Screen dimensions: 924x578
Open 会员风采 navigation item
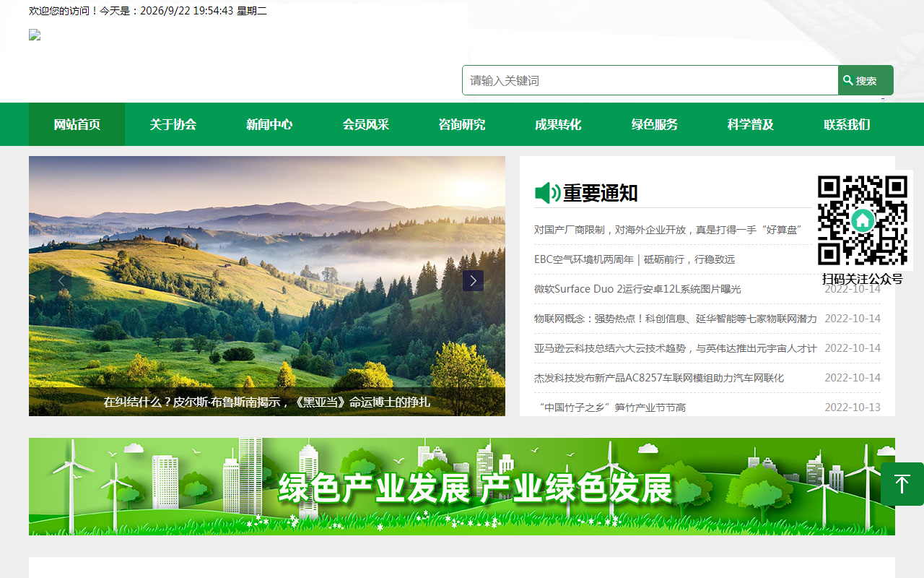pyautogui.click(x=366, y=124)
